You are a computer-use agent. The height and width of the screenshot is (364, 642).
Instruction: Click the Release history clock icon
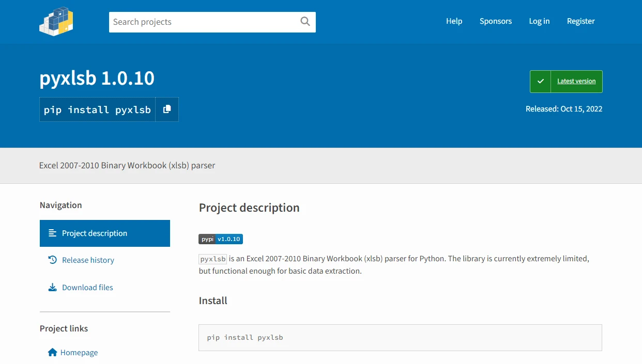point(52,260)
